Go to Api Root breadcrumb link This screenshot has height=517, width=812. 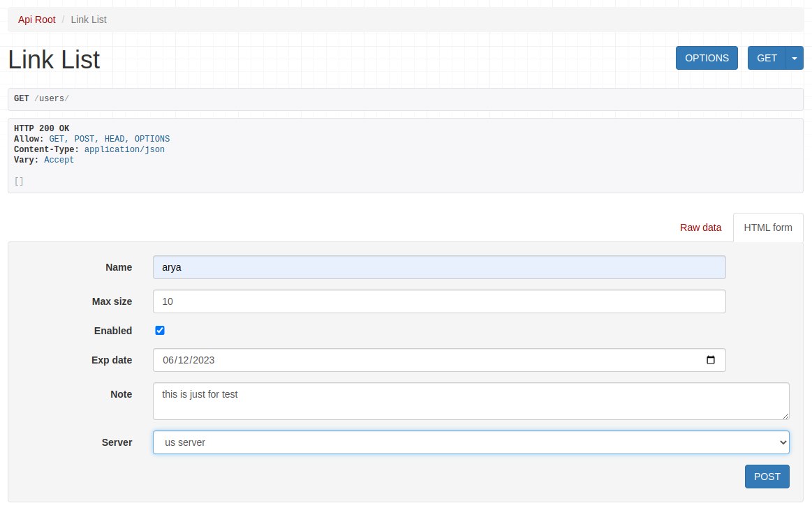(37, 20)
